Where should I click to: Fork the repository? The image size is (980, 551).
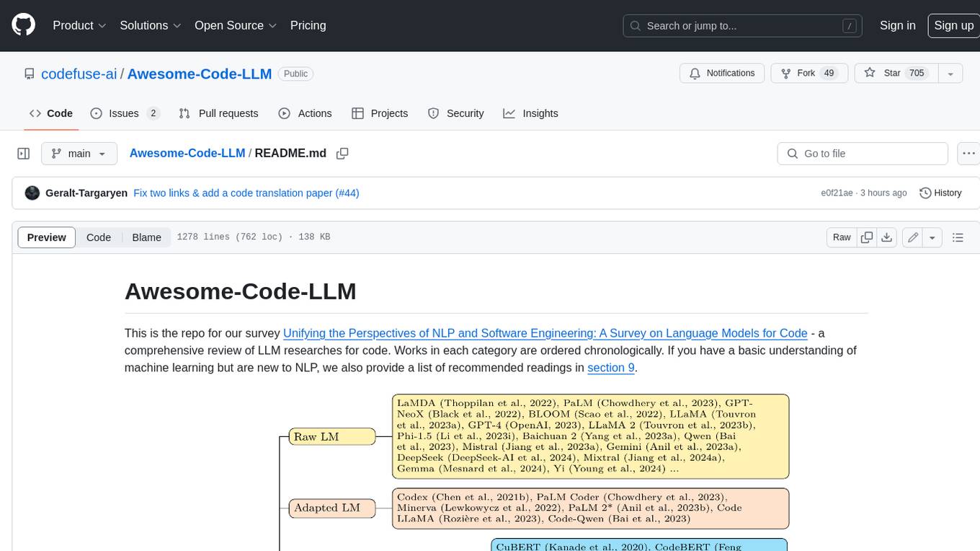pos(809,74)
